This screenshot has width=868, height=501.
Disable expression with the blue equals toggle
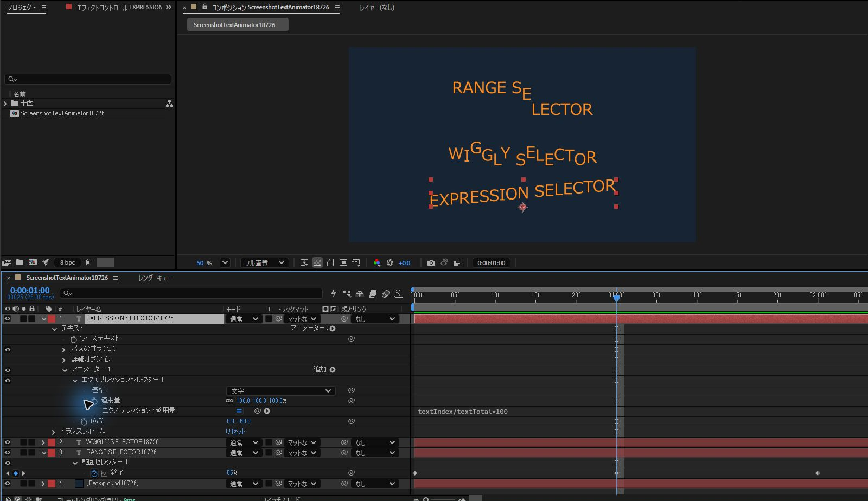pyautogui.click(x=239, y=411)
